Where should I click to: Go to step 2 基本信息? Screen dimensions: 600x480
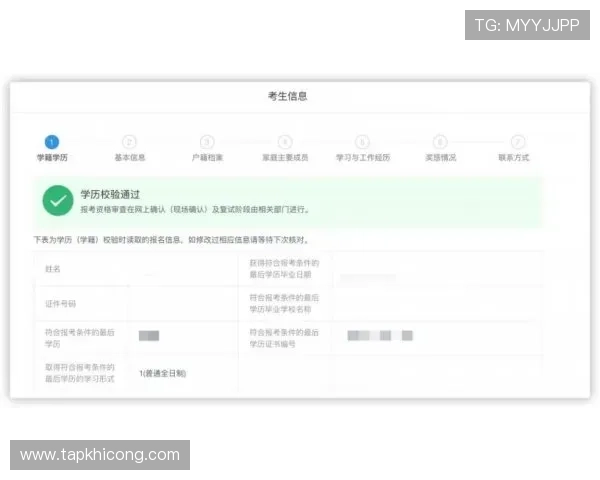(130, 149)
